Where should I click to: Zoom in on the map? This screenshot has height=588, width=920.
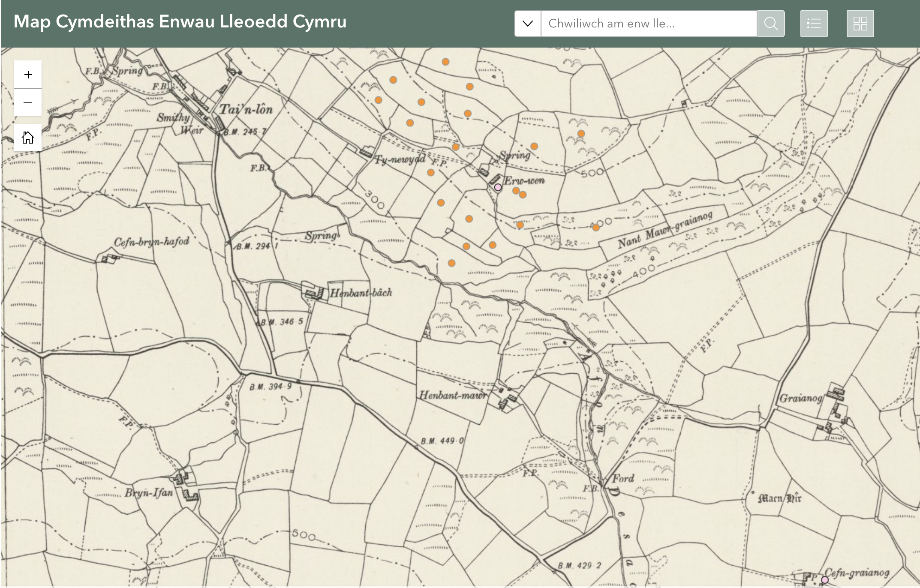(x=28, y=75)
